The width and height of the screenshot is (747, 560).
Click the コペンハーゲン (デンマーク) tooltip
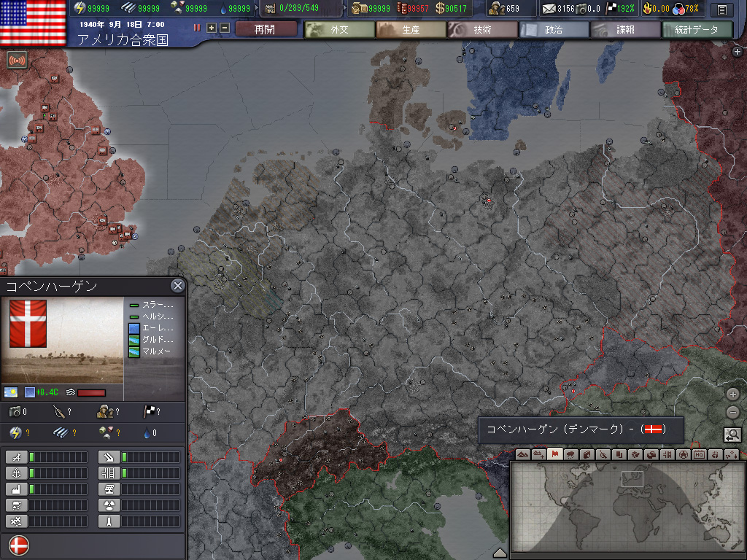point(581,429)
